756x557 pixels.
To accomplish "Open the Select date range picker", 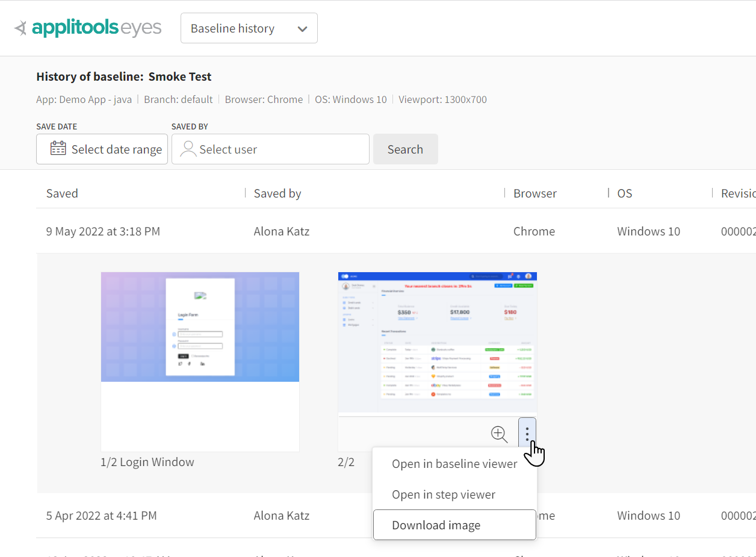I will click(116, 149).
